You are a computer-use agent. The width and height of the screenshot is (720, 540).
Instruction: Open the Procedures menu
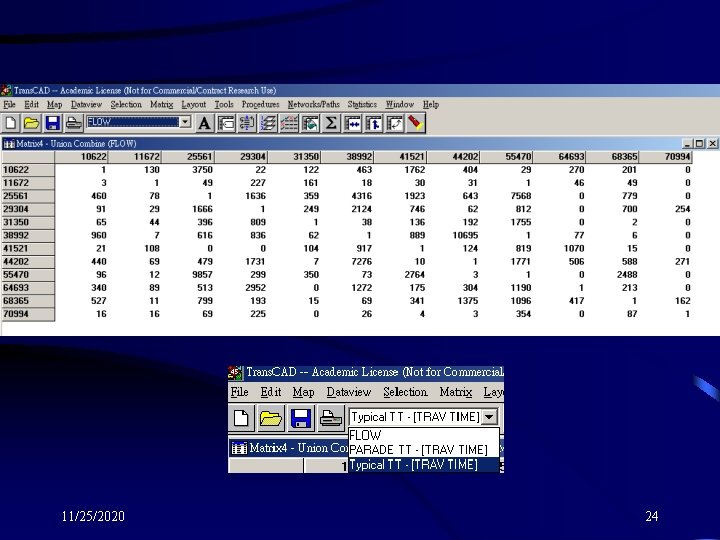click(x=260, y=105)
